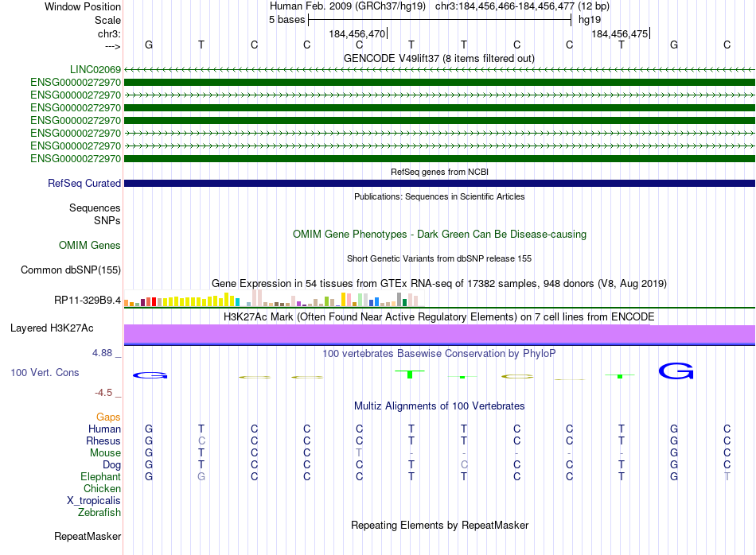Select the Dog alignment row label
756x555 pixels.
(x=112, y=465)
